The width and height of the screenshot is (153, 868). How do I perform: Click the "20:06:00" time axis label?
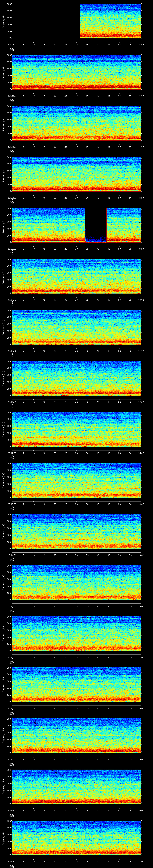tap(12, 147)
